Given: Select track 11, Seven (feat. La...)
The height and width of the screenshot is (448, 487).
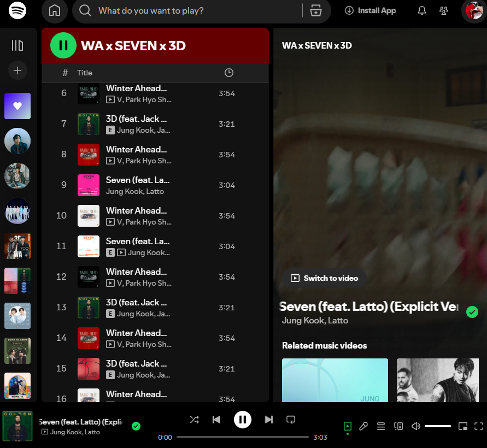Looking at the screenshot, I should coord(155,246).
